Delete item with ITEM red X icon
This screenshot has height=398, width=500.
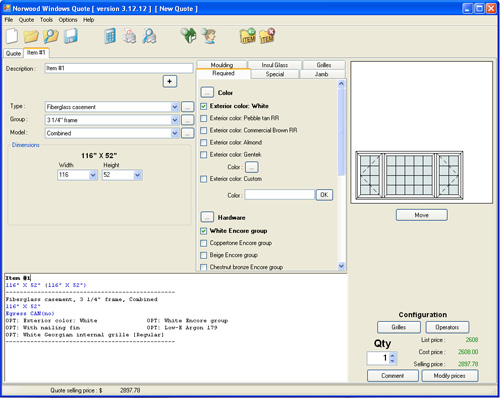click(x=267, y=36)
